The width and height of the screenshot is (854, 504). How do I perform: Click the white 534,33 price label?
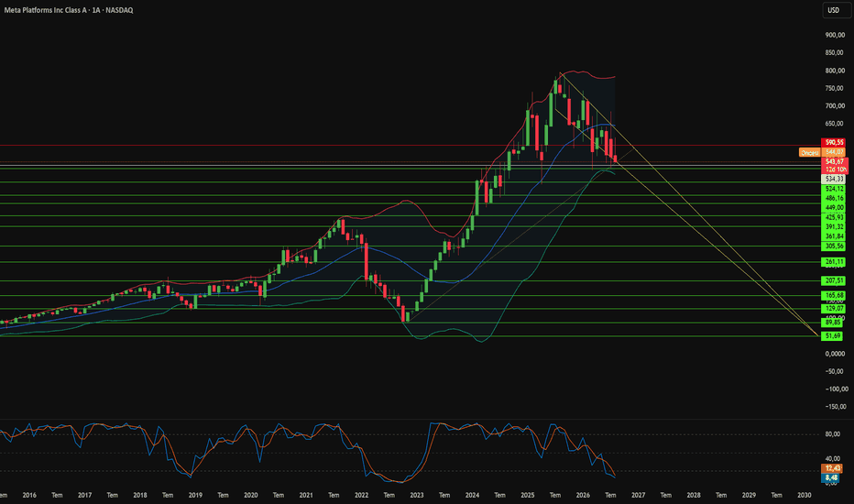point(834,179)
